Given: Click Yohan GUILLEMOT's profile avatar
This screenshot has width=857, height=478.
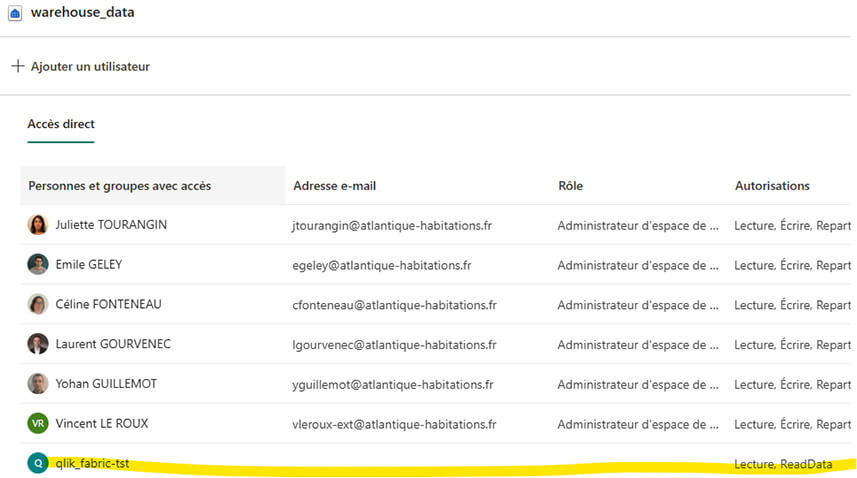Looking at the screenshot, I should pyautogui.click(x=37, y=384).
